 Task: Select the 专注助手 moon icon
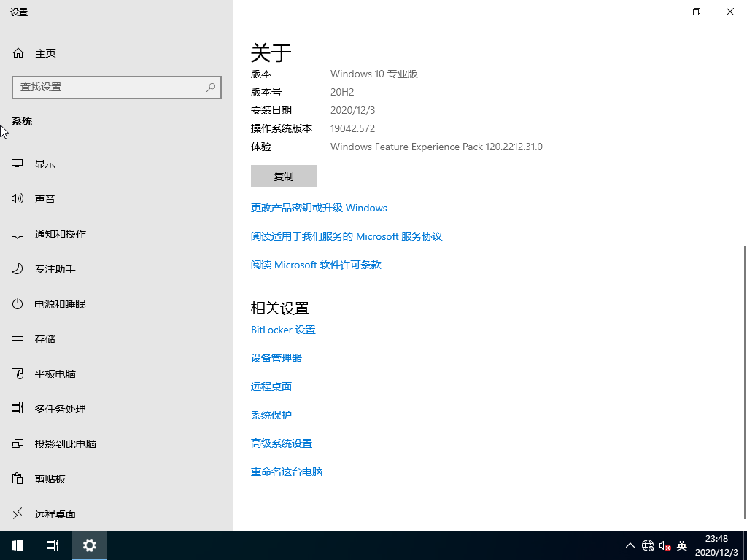coord(18,268)
